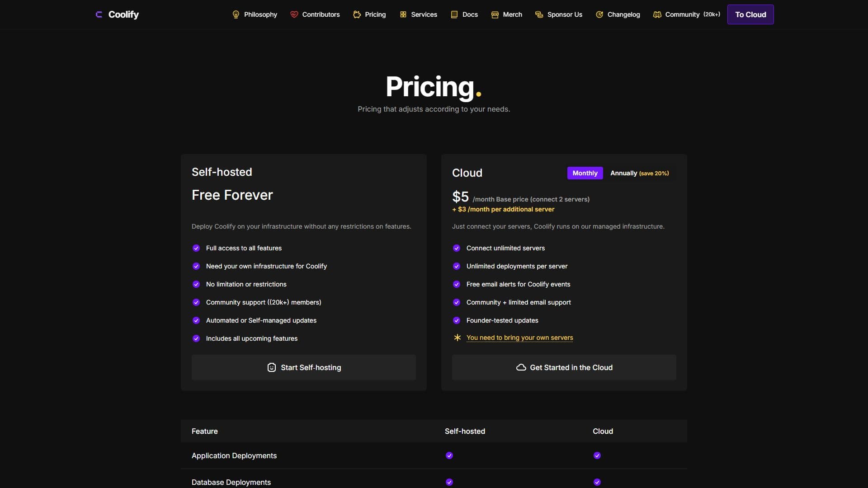Image resolution: width=868 pixels, height=488 pixels.
Task: Click the Database Deployments row label
Action: [231, 482]
